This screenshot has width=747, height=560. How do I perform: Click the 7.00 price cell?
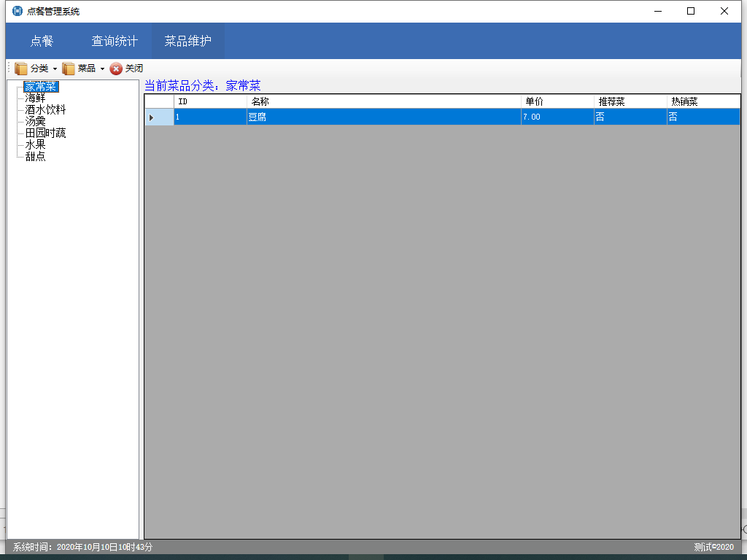[557, 117]
